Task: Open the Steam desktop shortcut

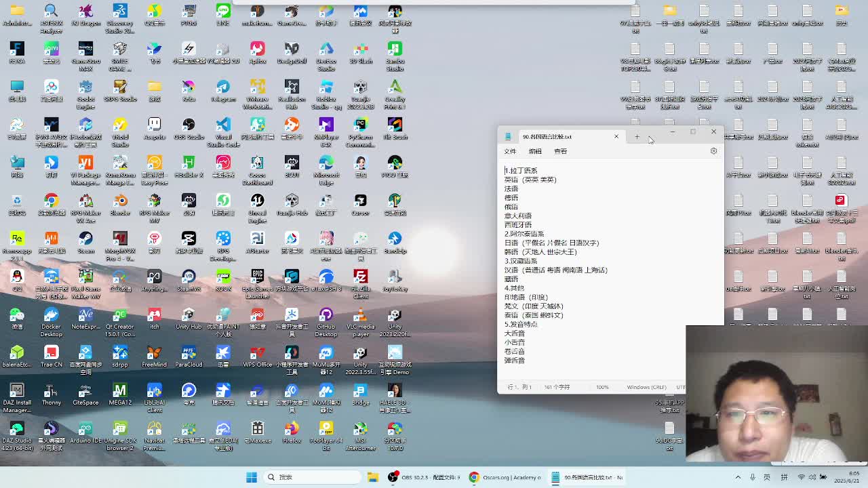Action: coord(85,239)
